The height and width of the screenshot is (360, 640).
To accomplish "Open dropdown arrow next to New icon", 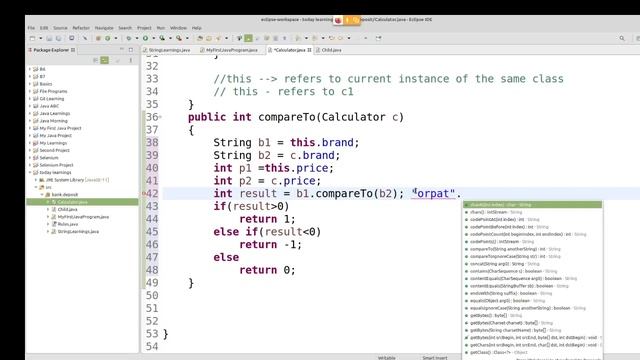I will tap(40, 38).
